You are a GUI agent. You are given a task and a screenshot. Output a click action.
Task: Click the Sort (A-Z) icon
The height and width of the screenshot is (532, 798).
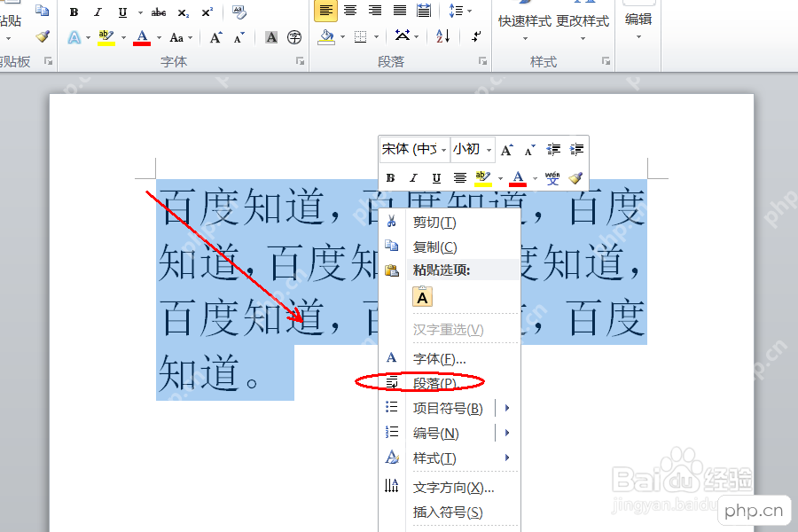pyautogui.click(x=443, y=36)
